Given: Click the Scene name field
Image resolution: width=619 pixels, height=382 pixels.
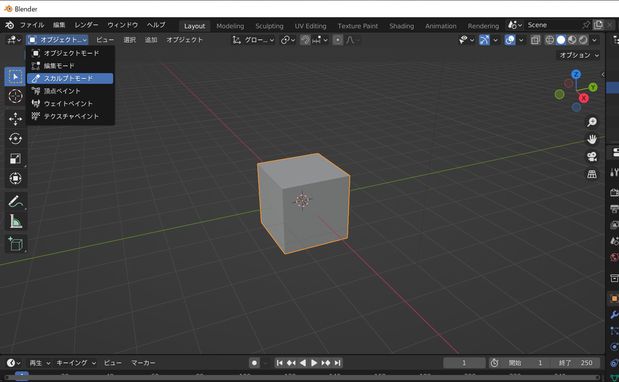Looking at the screenshot, I should pos(553,25).
